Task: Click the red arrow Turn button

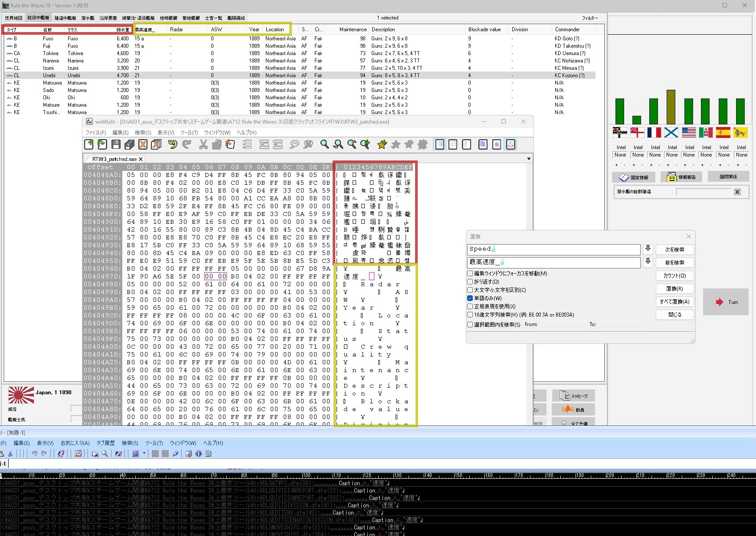Action: pyautogui.click(x=726, y=302)
